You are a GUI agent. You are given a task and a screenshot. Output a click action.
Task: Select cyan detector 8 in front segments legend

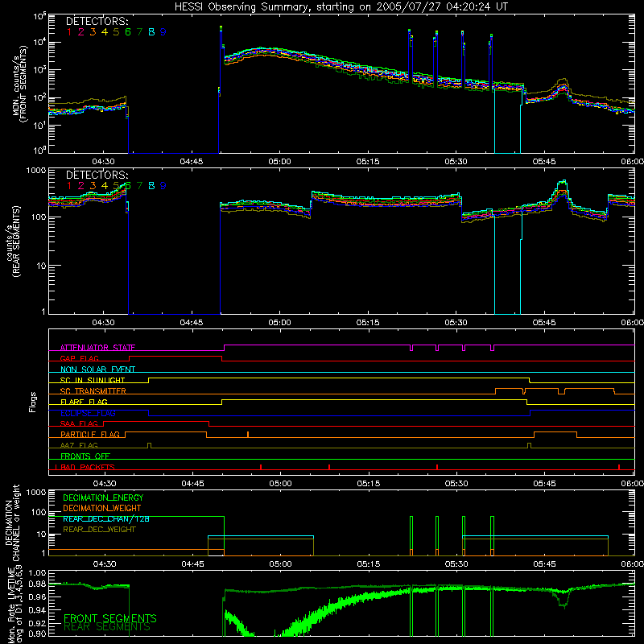tap(151, 32)
